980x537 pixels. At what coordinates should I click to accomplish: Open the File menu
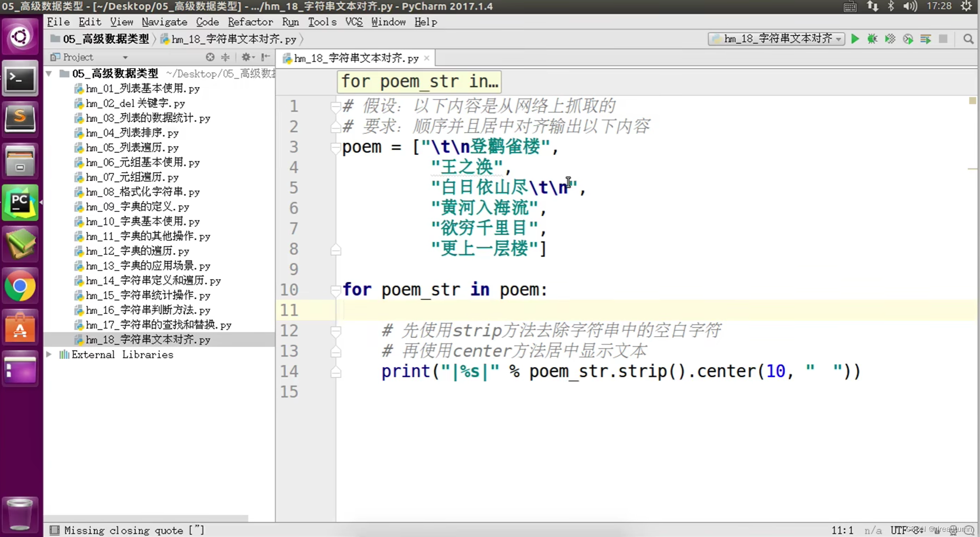(x=58, y=22)
